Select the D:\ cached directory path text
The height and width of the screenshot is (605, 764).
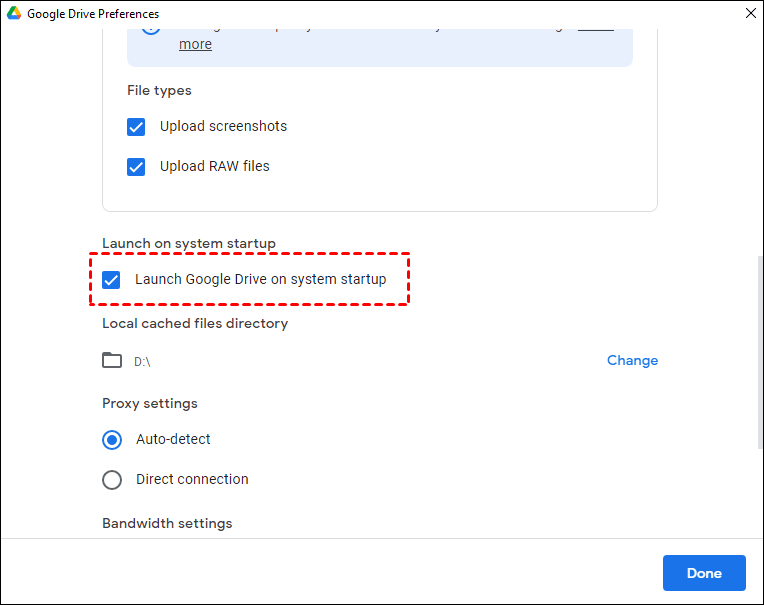coord(142,361)
